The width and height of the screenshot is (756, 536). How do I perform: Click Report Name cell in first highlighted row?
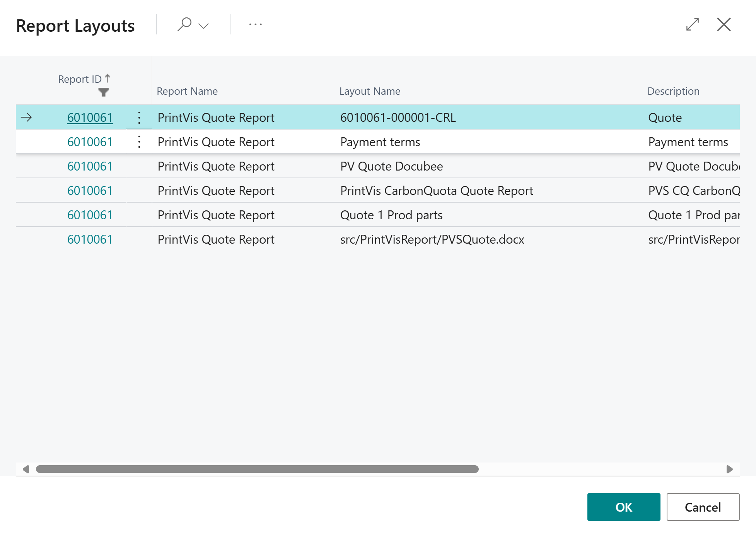pyautogui.click(x=216, y=118)
